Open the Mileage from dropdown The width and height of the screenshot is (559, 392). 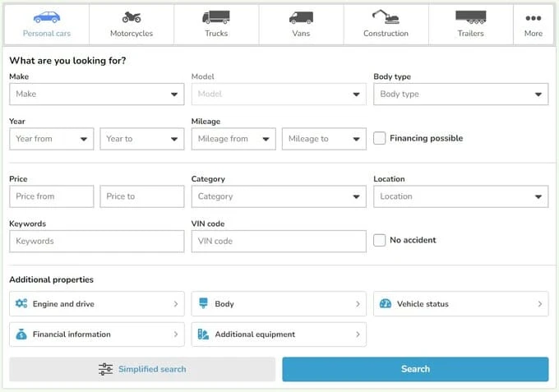click(233, 139)
